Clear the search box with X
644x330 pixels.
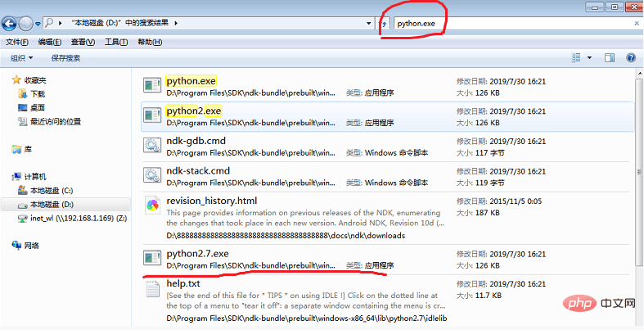[x=637, y=24]
